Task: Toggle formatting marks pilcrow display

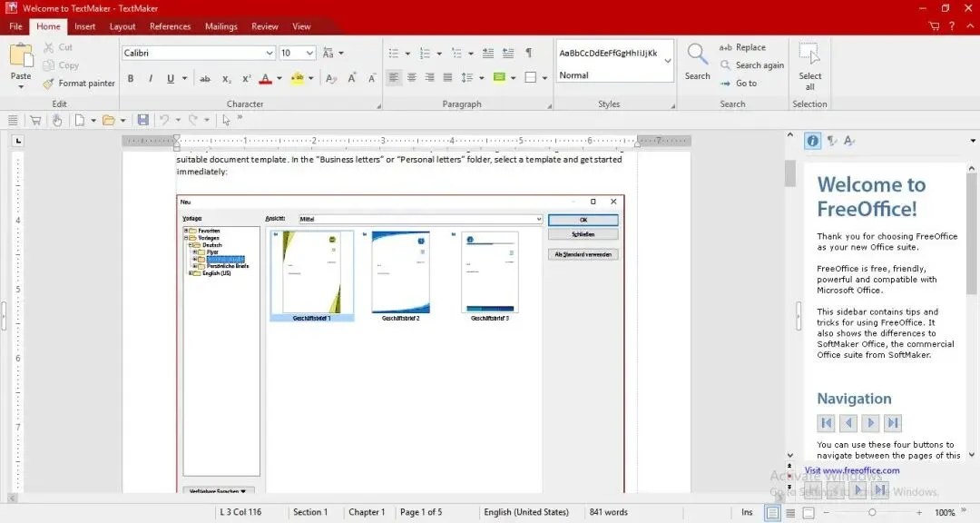Action: 529,54
